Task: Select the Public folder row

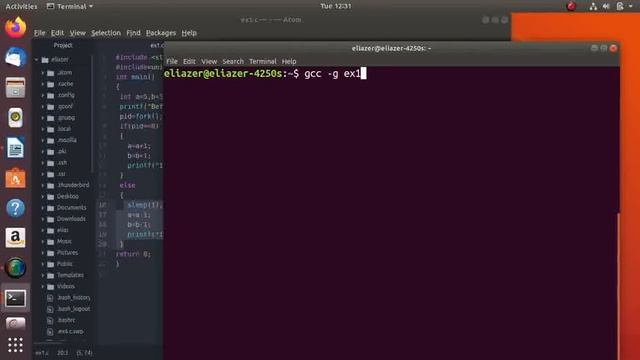Action: pyautogui.click(x=64, y=264)
